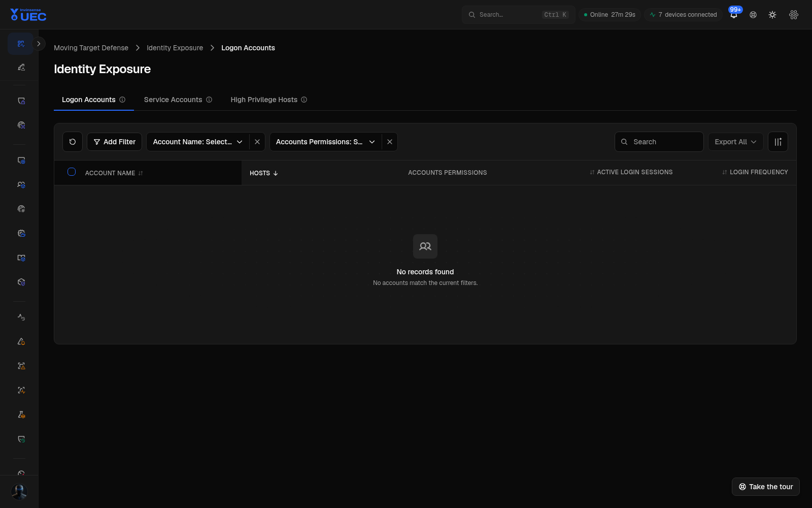Open the user scan with pulse sidebar icon

pyautogui.click(x=21, y=390)
